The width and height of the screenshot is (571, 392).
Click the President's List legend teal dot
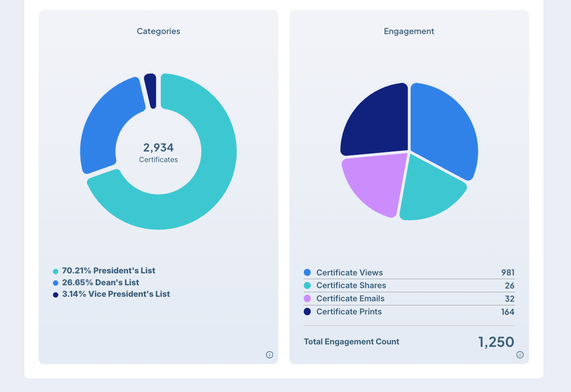coord(56,271)
